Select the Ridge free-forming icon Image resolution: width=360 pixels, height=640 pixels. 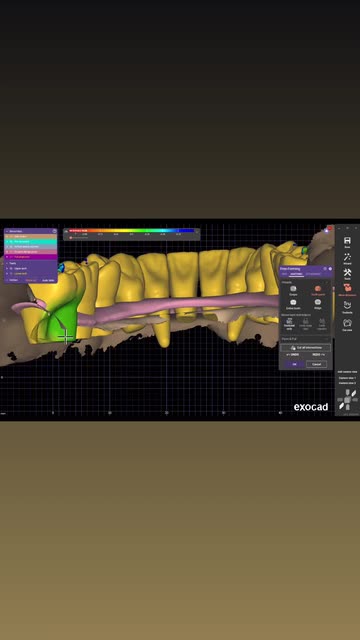pos(318,302)
